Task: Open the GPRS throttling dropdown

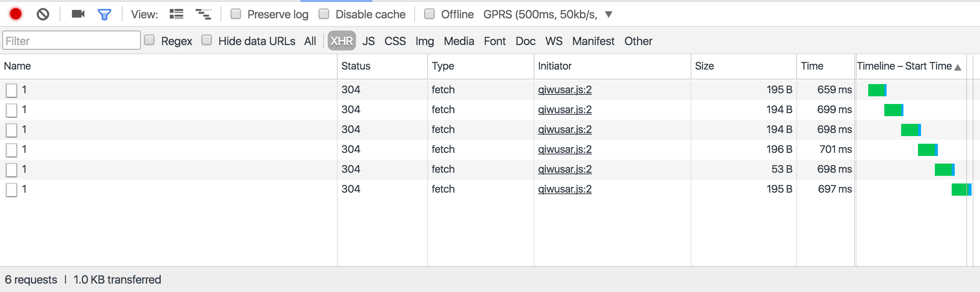Action: (x=609, y=15)
